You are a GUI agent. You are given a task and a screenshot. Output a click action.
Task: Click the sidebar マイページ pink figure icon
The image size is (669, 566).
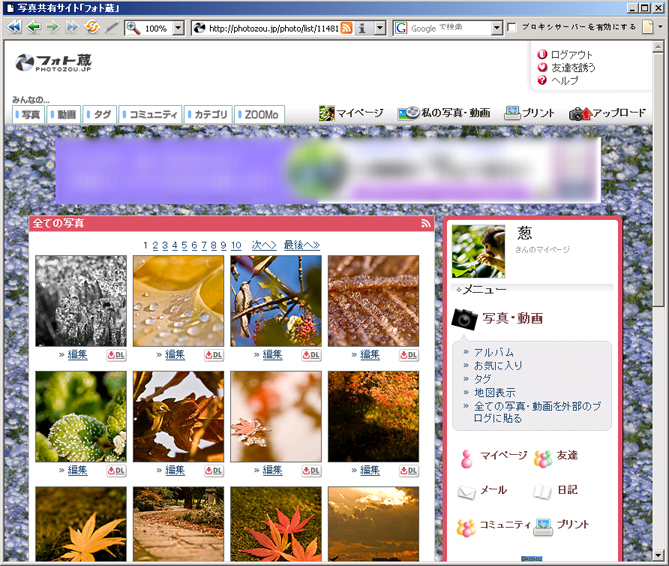[466, 459]
